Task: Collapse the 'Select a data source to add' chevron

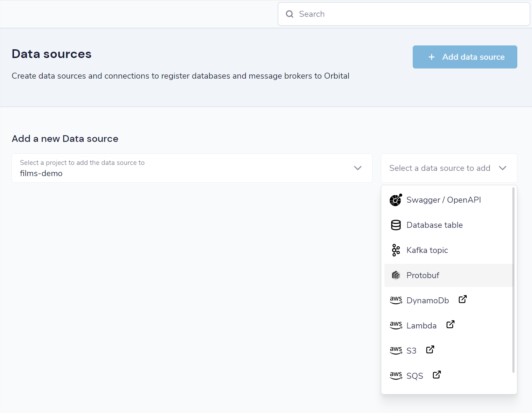Action: (503, 168)
